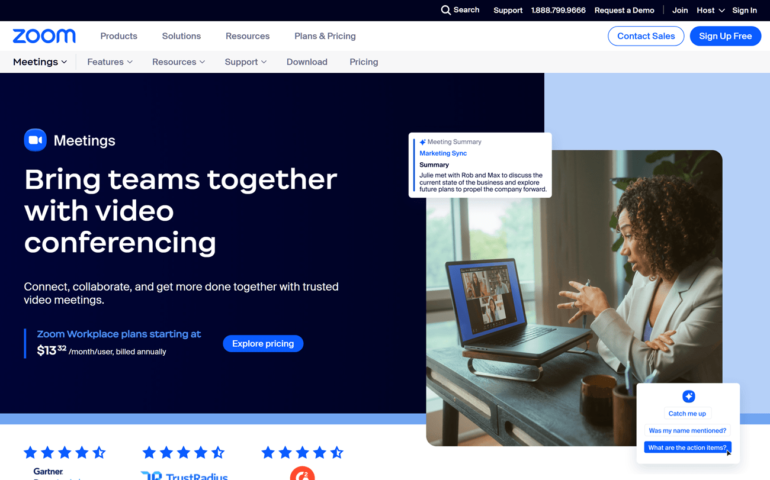Click the AI Companion sparkle icon
Image resolution: width=770 pixels, height=480 pixels.
click(x=688, y=397)
